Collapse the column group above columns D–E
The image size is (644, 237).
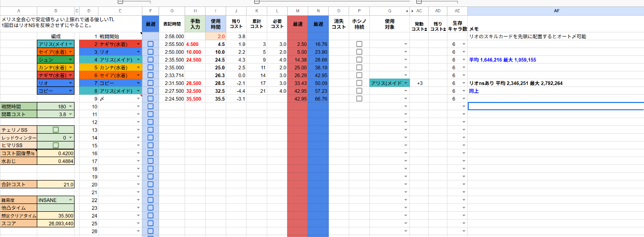tap(120, 2)
